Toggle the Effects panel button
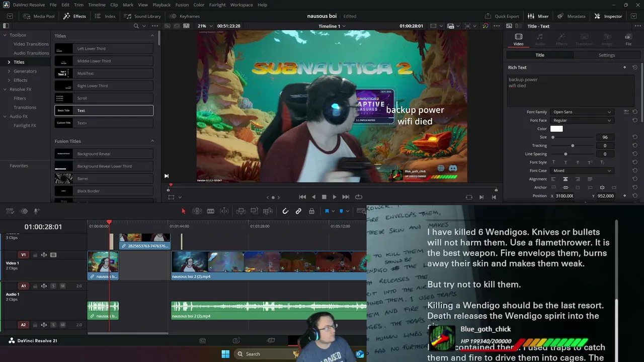 pyautogui.click(x=74, y=16)
